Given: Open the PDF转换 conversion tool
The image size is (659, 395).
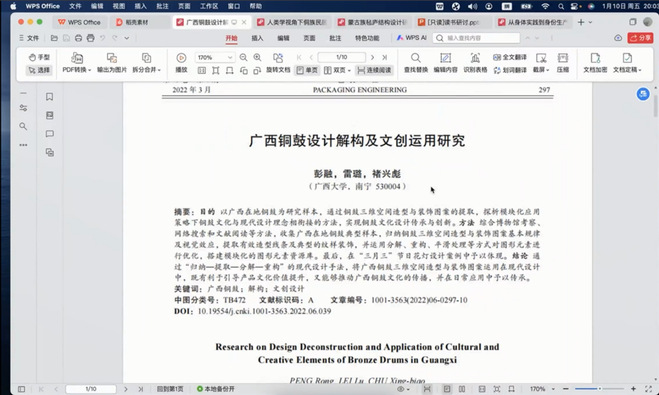Looking at the screenshot, I should click(76, 63).
